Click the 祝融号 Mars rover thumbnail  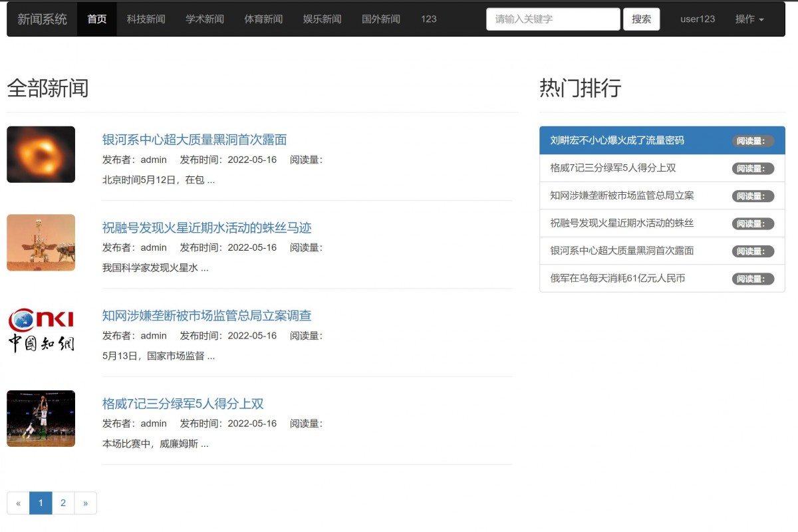pyautogui.click(x=41, y=243)
